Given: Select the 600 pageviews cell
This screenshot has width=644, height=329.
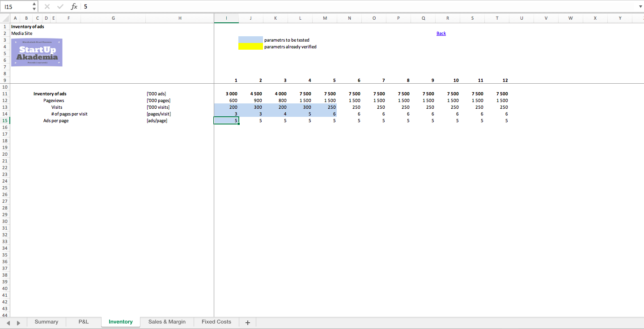Looking at the screenshot, I should click(226, 101).
